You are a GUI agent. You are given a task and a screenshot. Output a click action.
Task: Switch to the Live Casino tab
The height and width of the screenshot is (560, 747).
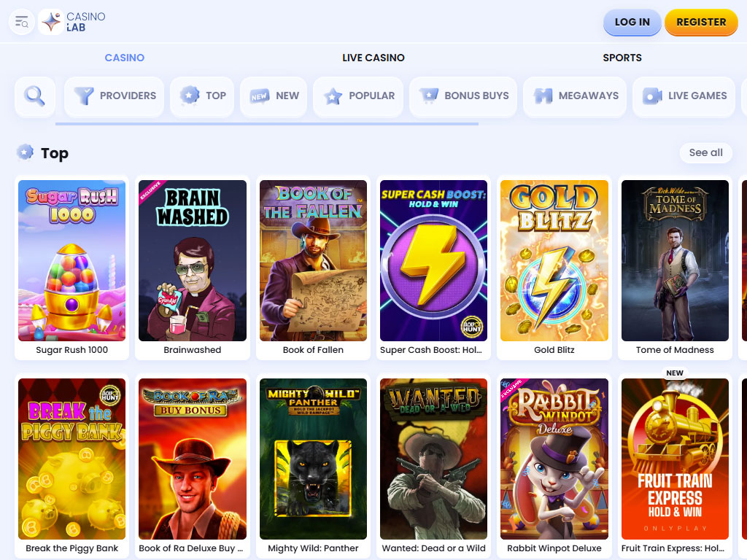point(373,58)
